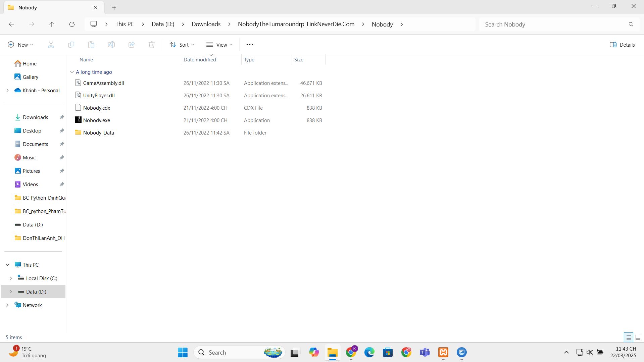Click the Microsoft Teams taskbar icon
This screenshot has height=362, width=644.
425,352
